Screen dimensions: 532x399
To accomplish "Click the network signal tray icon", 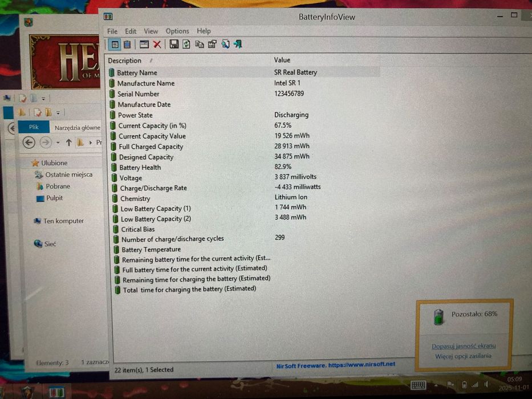I will pyautogui.click(x=475, y=385).
